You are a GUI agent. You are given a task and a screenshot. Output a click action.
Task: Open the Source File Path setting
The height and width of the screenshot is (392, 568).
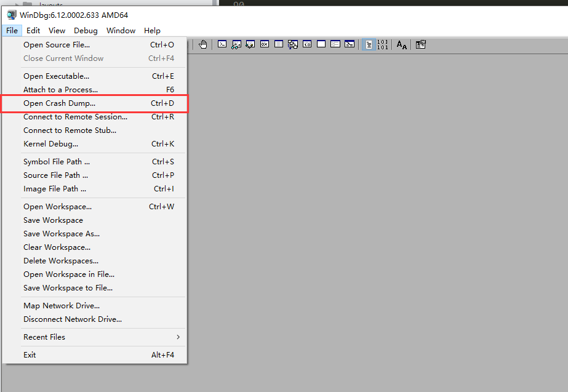tap(95, 175)
